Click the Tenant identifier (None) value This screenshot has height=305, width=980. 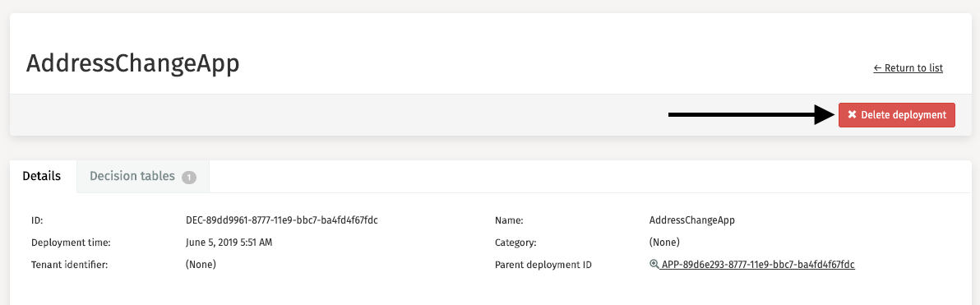pos(201,265)
